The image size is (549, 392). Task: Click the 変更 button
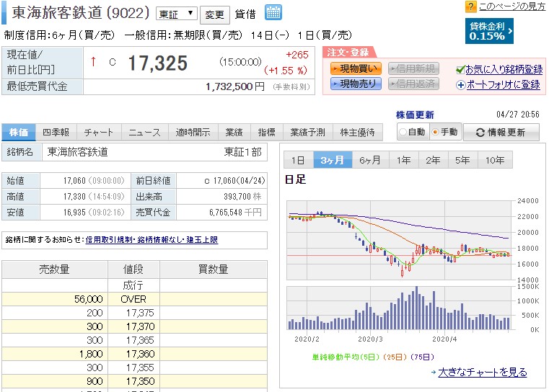point(215,14)
